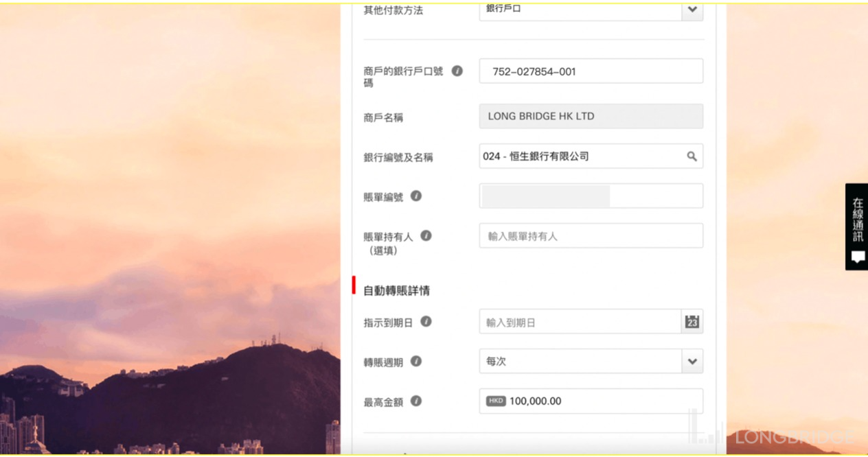
Task: Edit bank field 024 - 恒生銀行有限公司
Action: pos(591,156)
